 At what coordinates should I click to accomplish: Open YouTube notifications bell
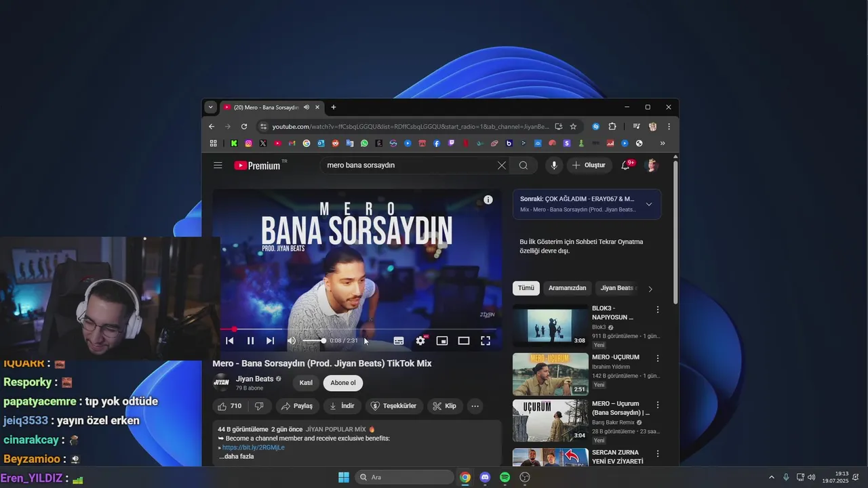pyautogui.click(x=625, y=165)
